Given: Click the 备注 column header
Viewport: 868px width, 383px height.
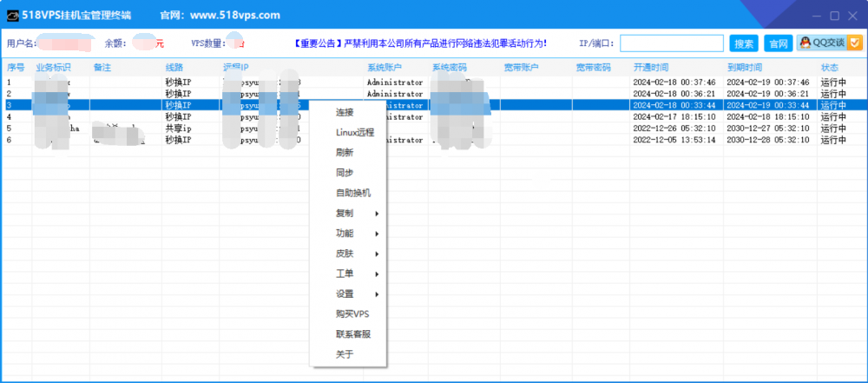Looking at the screenshot, I should [x=102, y=68].
